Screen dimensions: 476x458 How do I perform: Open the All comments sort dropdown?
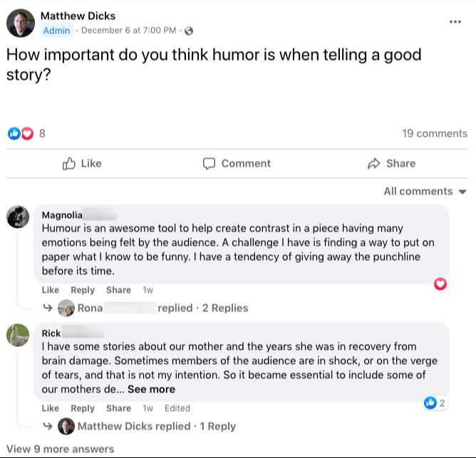pyautogui.click(x=425, y=191)
